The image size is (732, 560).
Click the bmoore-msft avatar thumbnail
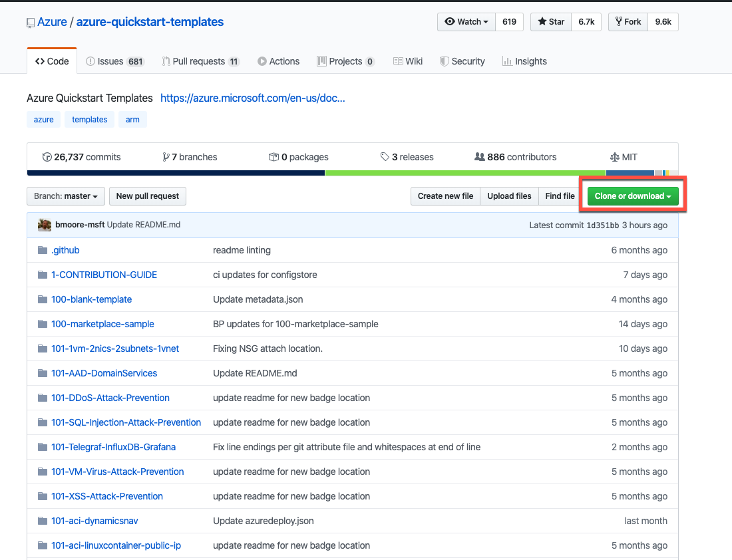45,225
